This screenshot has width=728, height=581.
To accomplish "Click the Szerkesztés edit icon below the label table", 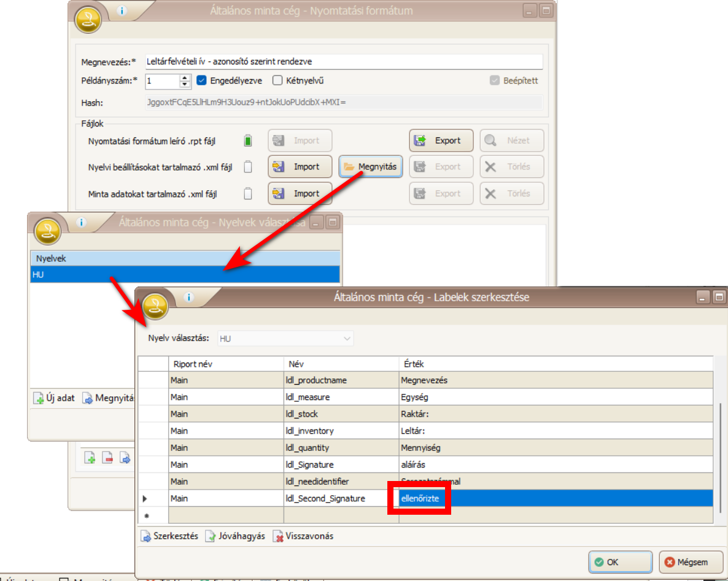I will coord(146,536).
